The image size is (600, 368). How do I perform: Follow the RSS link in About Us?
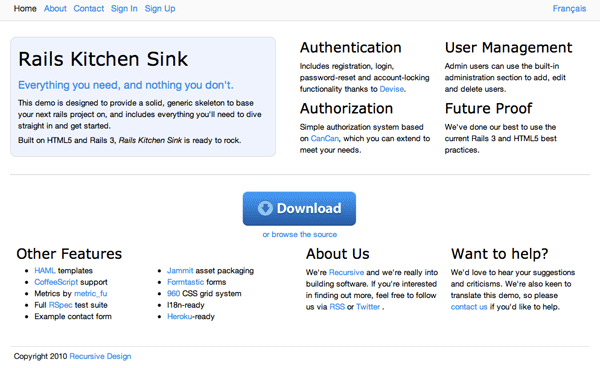tap(337, 307)
